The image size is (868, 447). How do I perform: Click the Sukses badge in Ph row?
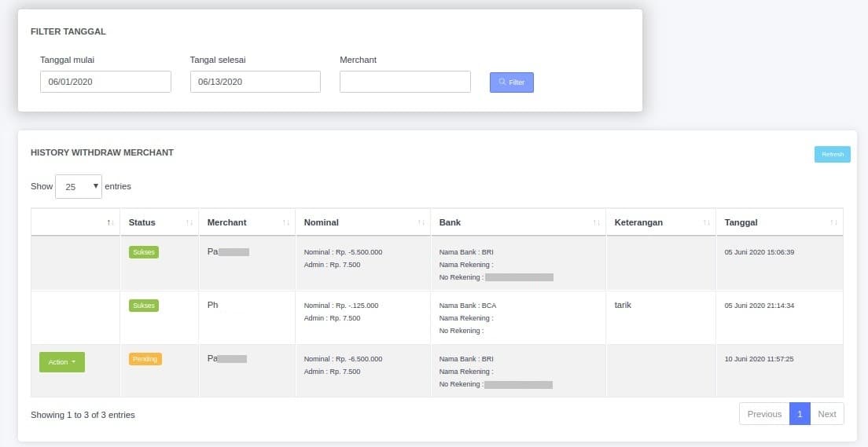[x=144, y=306]
